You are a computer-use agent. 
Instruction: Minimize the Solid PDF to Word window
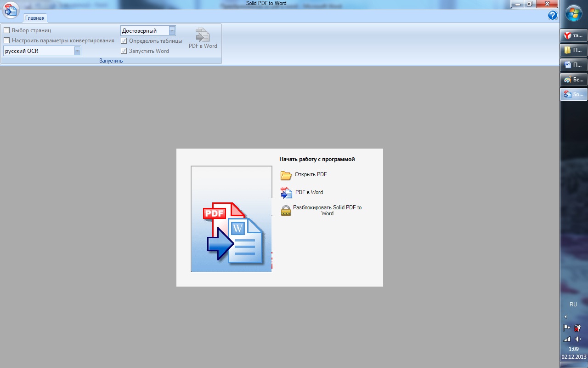pyautogui.click(x=517, y=4)
